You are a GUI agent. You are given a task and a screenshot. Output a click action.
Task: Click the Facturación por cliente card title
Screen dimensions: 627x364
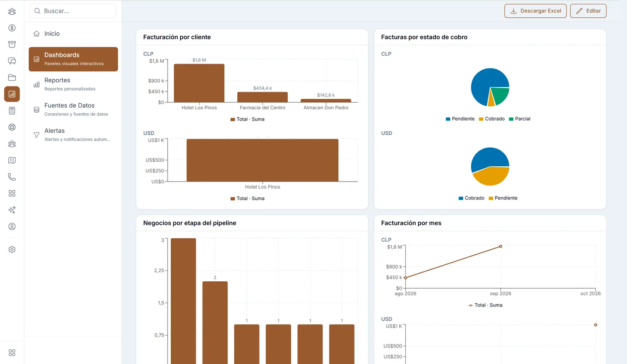(177, 37)
